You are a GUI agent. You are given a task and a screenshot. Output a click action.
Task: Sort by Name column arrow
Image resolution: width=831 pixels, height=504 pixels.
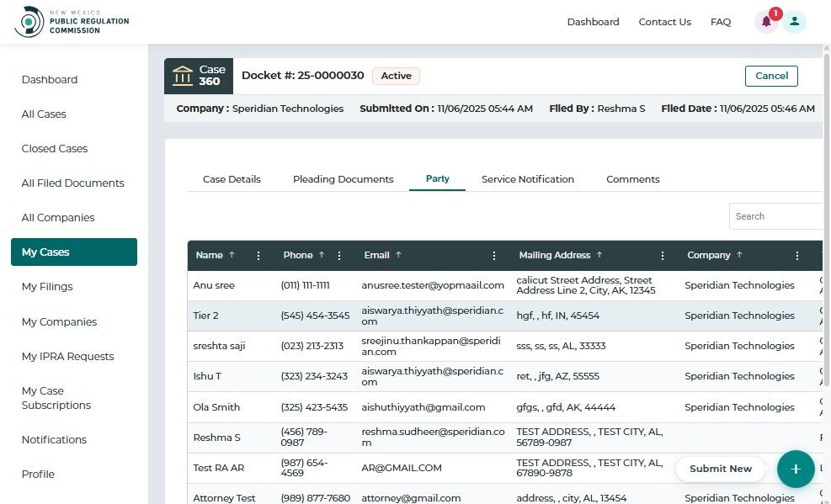(232, 255)
